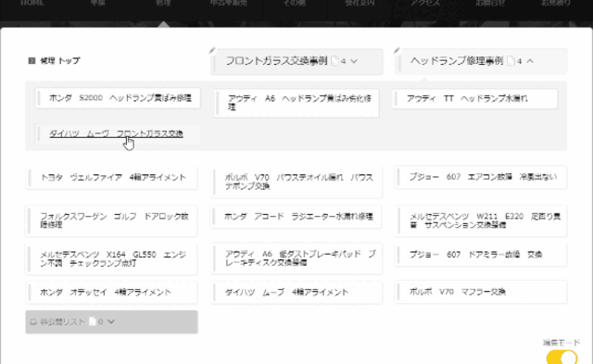Click the arrow icon beside 修理 トップ
Screen dimensions: 593x364
coord(32,60)
